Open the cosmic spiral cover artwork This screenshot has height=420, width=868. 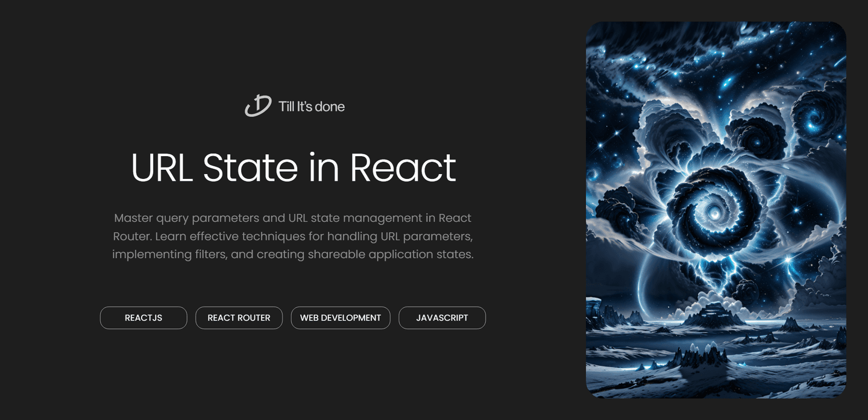(x=715, y=208)
